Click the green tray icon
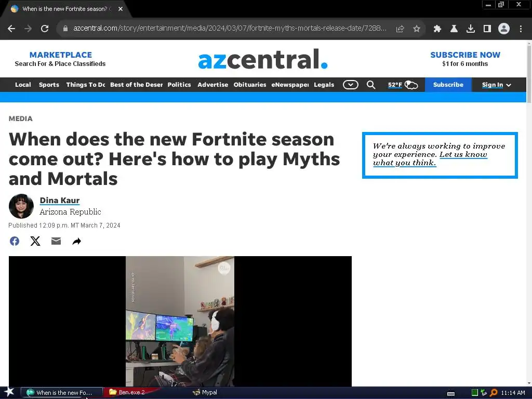 tap(475, 393)
